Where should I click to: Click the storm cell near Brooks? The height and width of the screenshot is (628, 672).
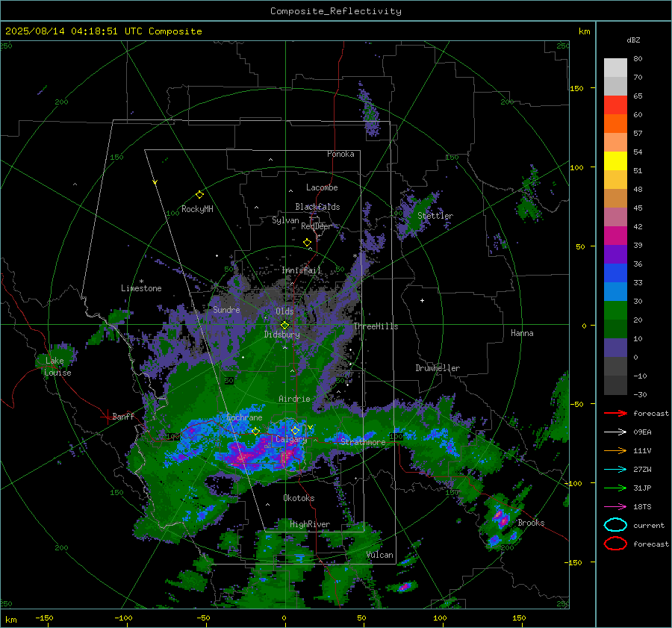[500, 519]
